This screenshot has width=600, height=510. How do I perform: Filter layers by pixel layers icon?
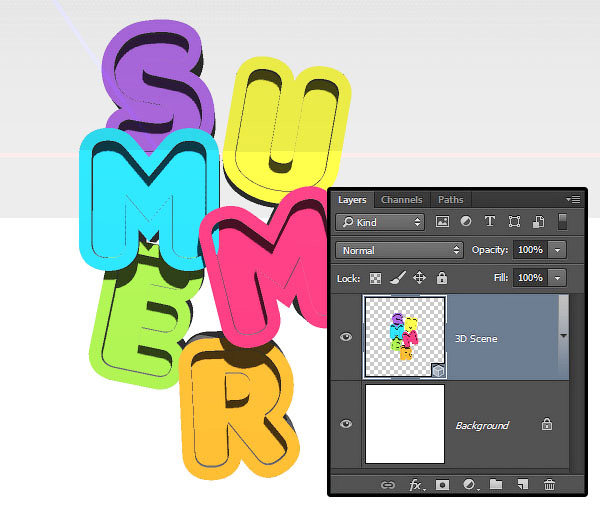(442, 222)
